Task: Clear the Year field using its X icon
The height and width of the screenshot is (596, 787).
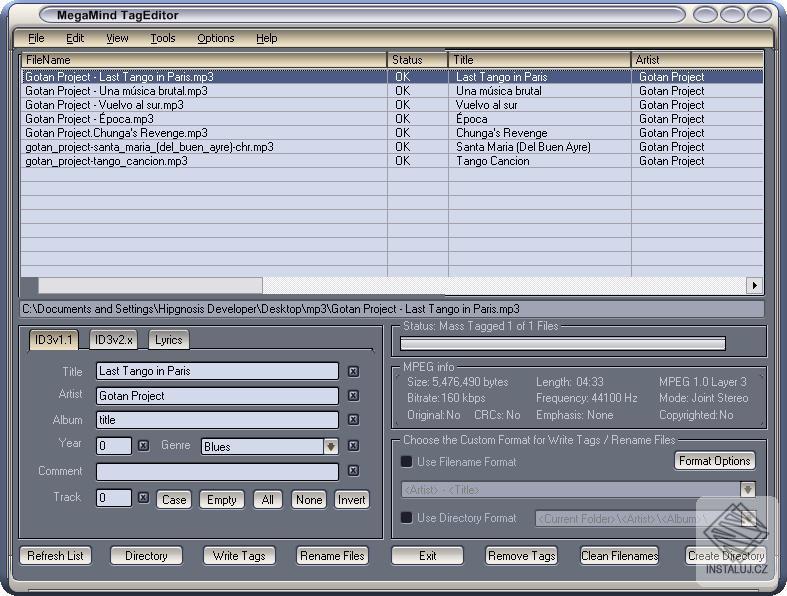Action: [x=143, y=446]
